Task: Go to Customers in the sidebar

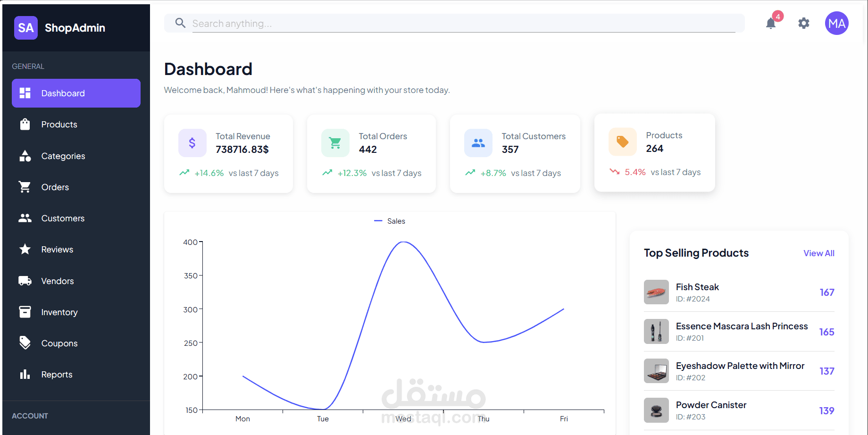Action: click(76, 218)
